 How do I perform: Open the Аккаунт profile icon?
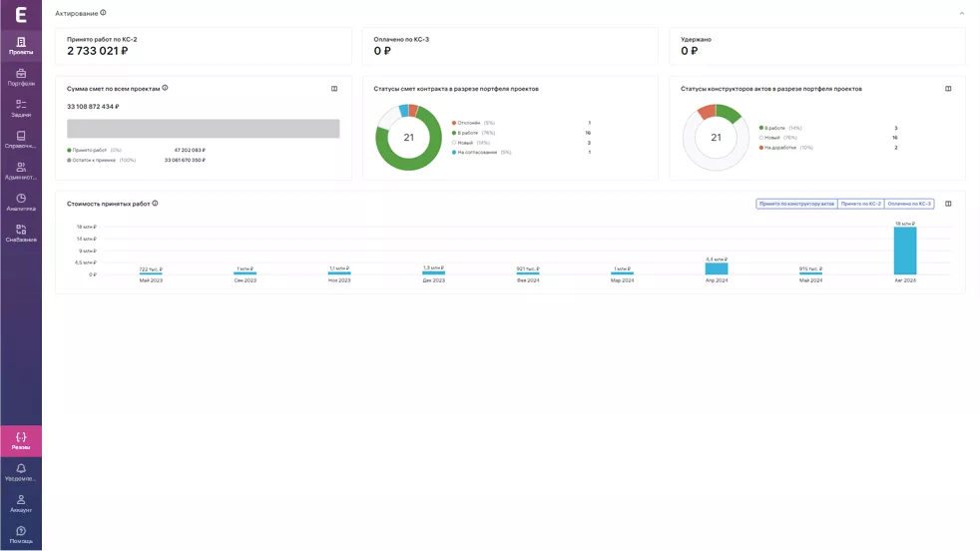(x=21, y=503)
